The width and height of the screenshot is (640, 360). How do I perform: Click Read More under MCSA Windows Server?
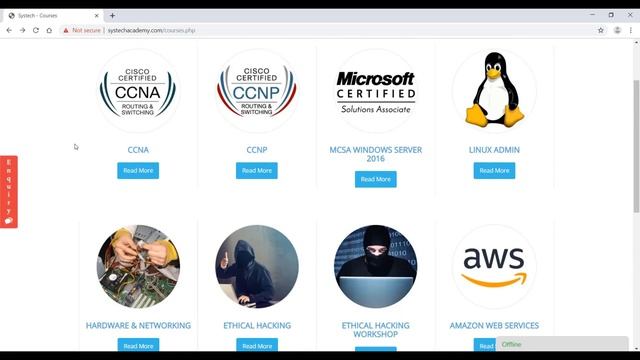376,179
